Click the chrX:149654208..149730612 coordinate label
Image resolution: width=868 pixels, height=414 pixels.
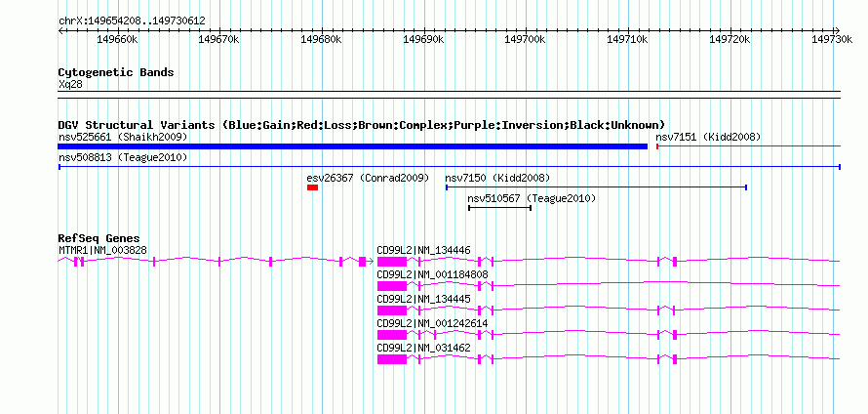pyautogui.click(x=132, y=21)
